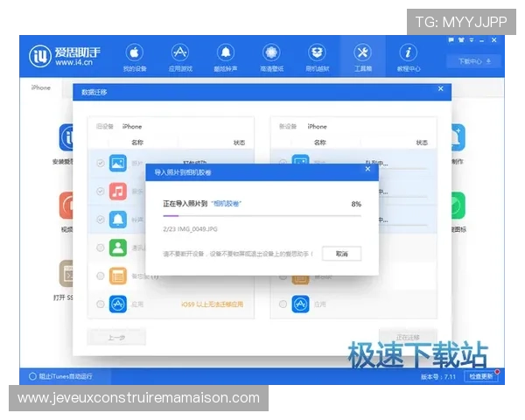Click the new device Photos icon

tap(300, 159)
